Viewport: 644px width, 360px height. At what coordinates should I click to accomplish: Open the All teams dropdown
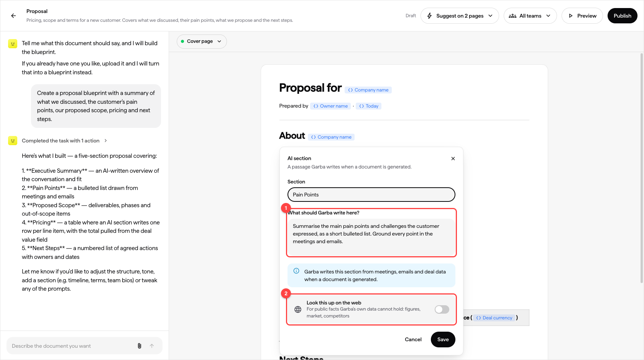pos(530,16)
